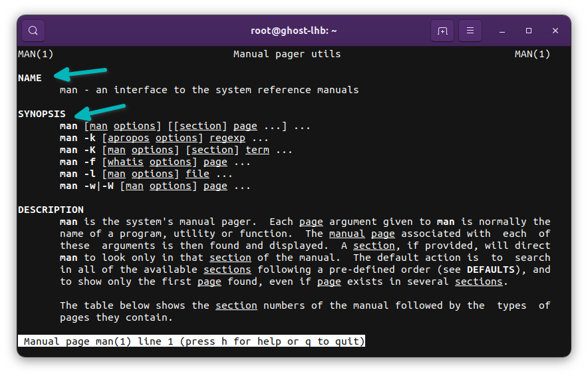Close the terminal window
The width and height of the screenshot is (588, 376).
[555, 31]
